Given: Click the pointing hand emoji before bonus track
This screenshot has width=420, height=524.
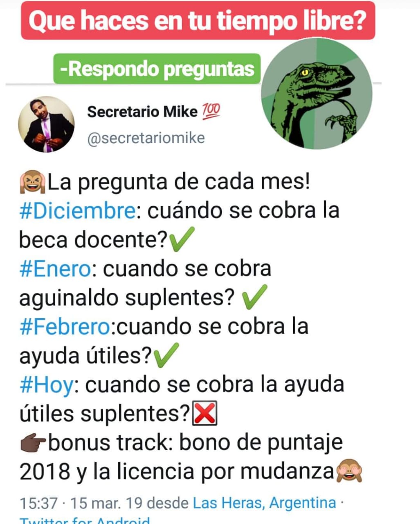Looking at the screenshot, I should [34, 443].
